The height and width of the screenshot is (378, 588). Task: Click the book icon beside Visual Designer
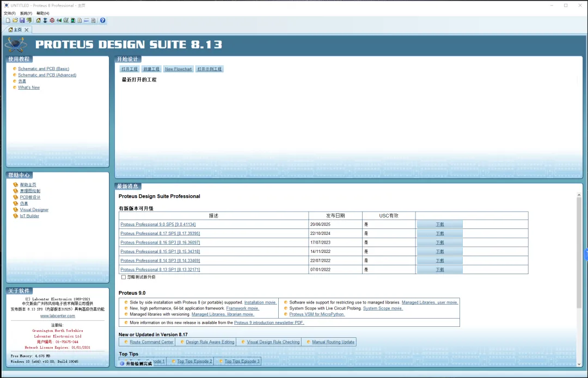coord(15,210)
